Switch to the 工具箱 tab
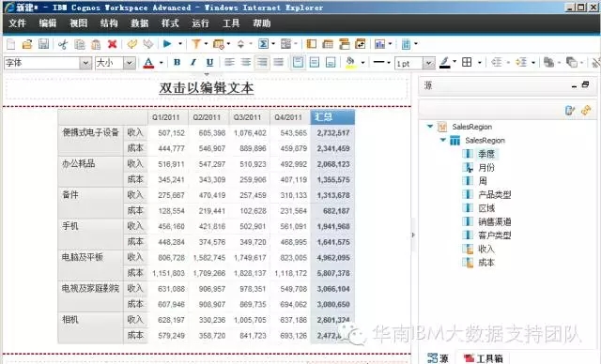The image size is (601, 364). click(x=484, y=358)
